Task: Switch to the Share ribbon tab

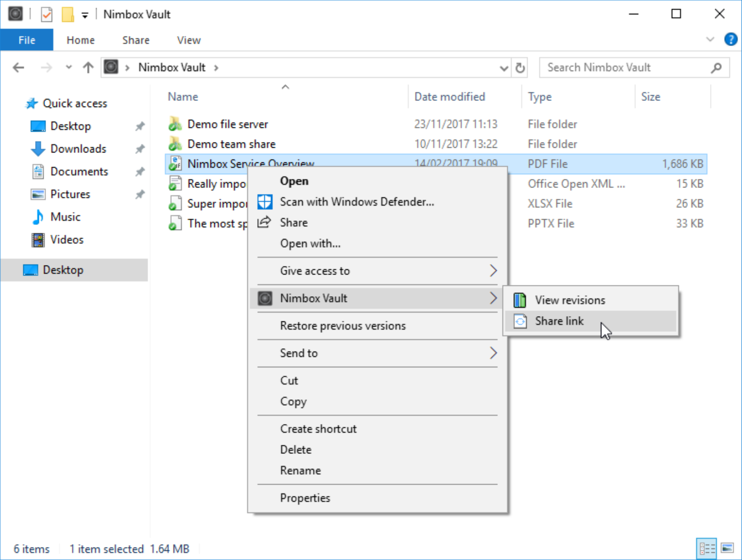Action: coord(136,40)
